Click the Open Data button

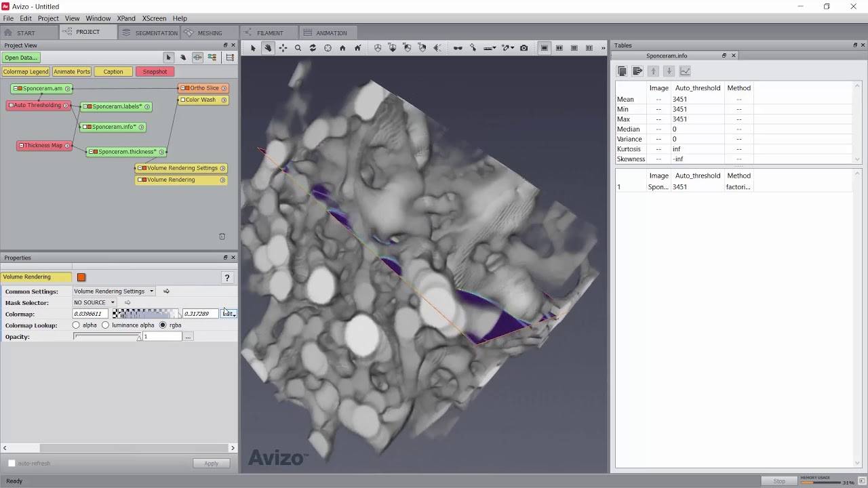(x=21, y=58)
